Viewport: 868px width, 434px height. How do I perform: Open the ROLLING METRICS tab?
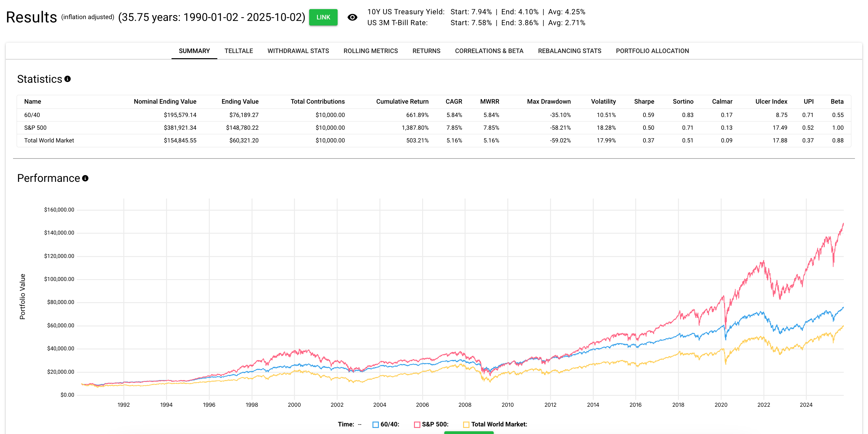[x=370, y=51]
